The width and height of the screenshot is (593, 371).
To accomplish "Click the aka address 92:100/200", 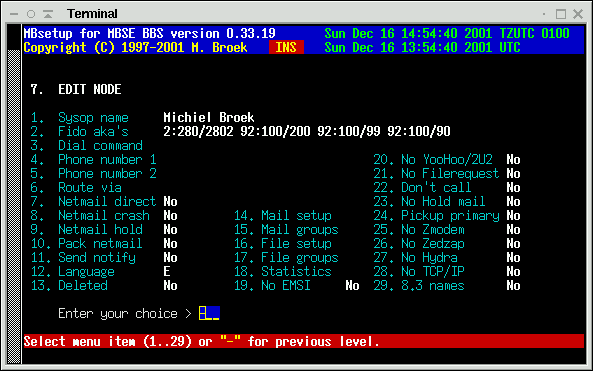I will pyautogui.click(x=275, y=131).
